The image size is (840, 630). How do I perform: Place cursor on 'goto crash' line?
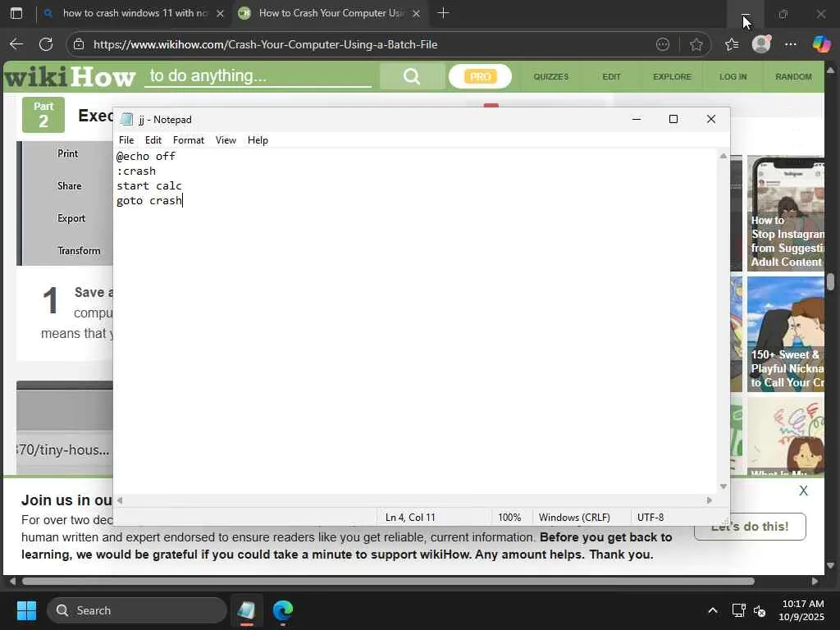[149, 200]
